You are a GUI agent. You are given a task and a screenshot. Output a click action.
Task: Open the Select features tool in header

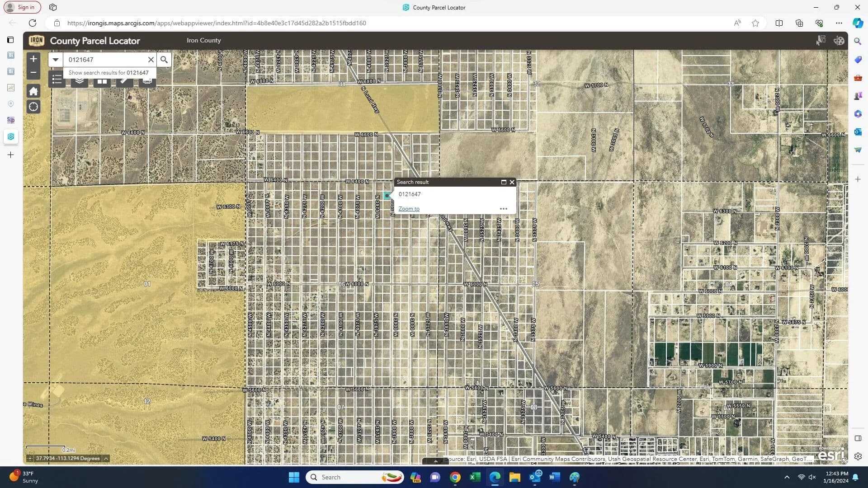pos(821,41)
